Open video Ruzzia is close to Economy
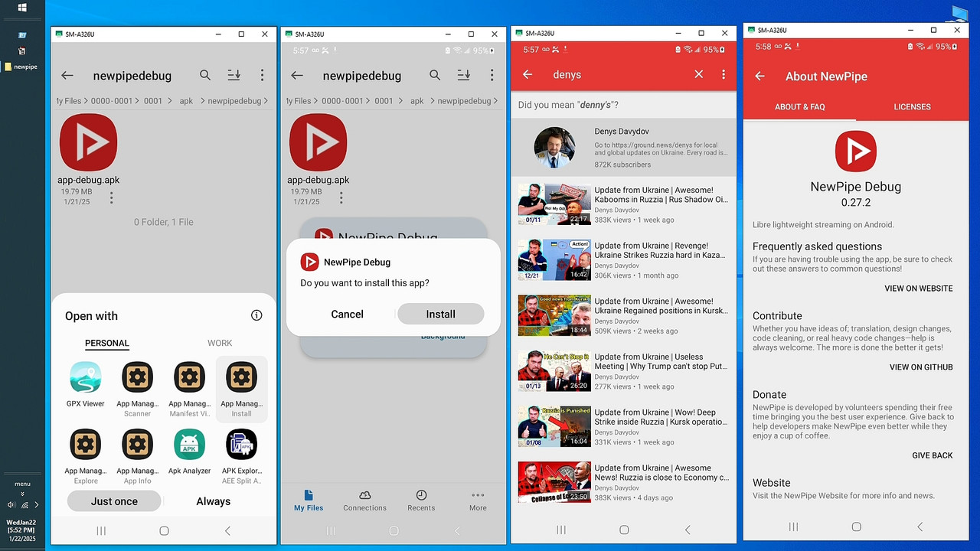This screenshot has width=980, height=551. coord(623,482)
